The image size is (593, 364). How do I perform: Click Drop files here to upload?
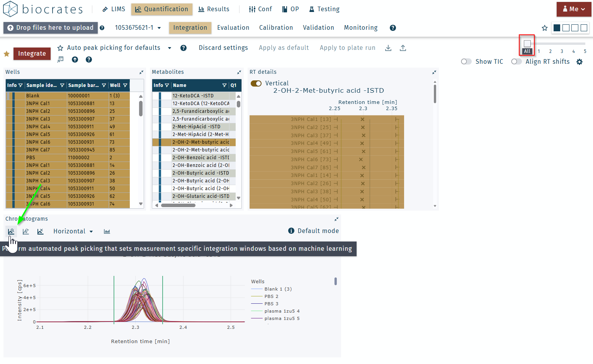coord(51,28)
